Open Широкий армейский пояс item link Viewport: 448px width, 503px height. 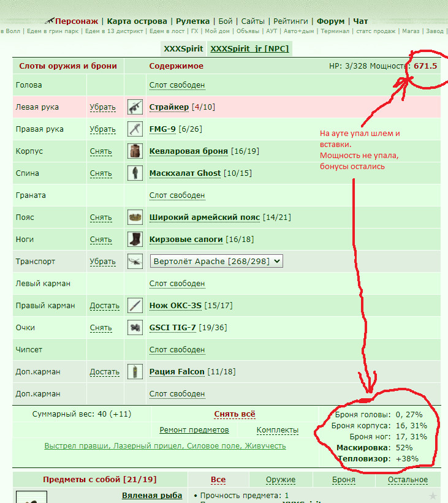(x=205, y=217)
